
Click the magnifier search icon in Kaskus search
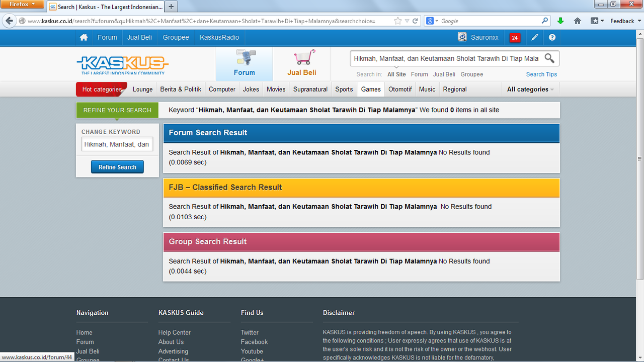tap(549, 58)
